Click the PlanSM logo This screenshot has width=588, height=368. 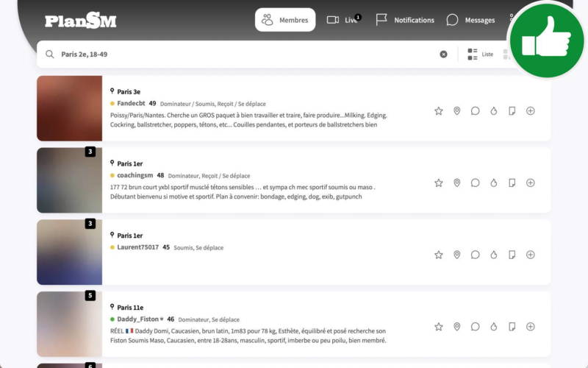(80, 21)
